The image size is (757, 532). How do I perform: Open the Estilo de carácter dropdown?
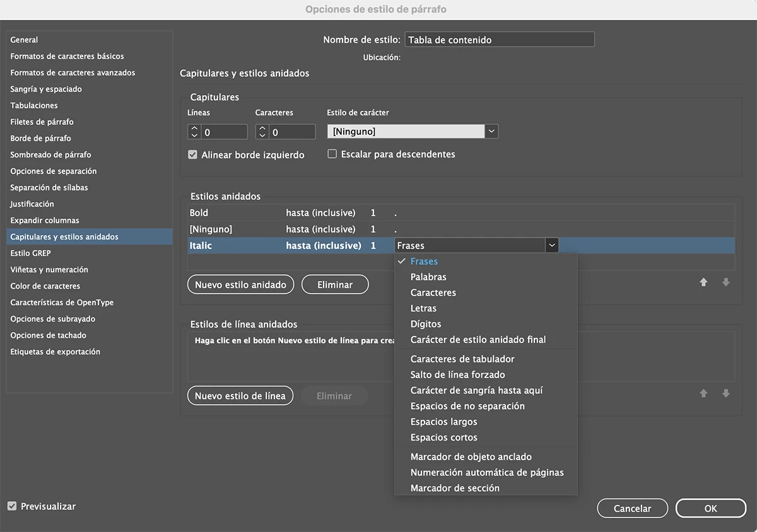491,132
